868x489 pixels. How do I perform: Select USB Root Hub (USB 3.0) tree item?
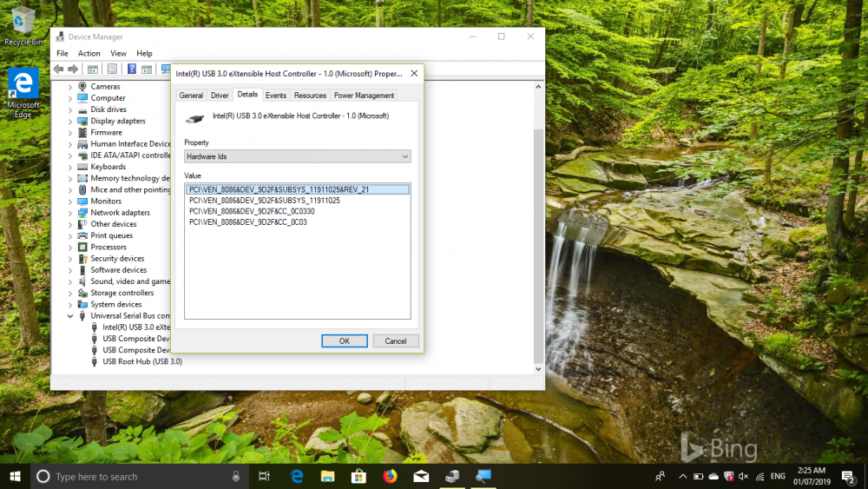[x=142, y=361]
